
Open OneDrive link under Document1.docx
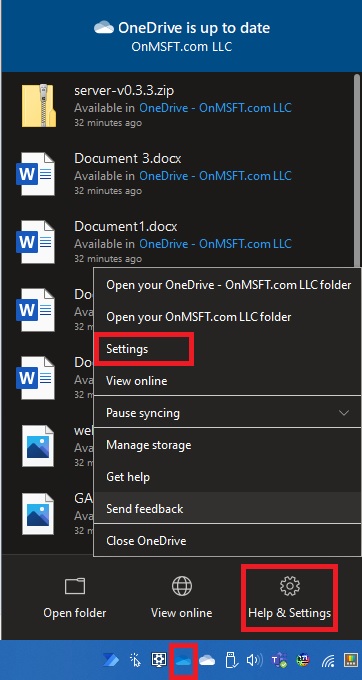tap(215, 244)
